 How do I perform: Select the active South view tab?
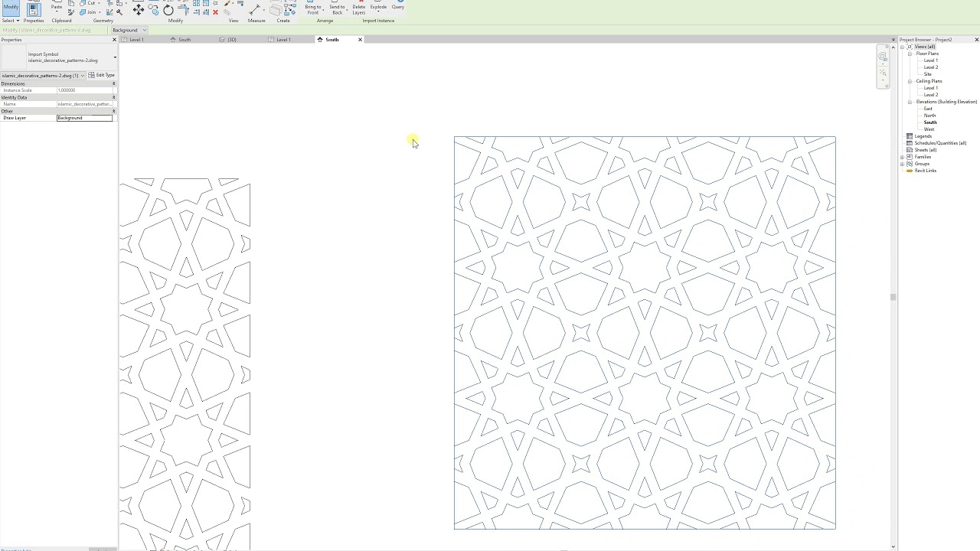[x=332, y=40]
